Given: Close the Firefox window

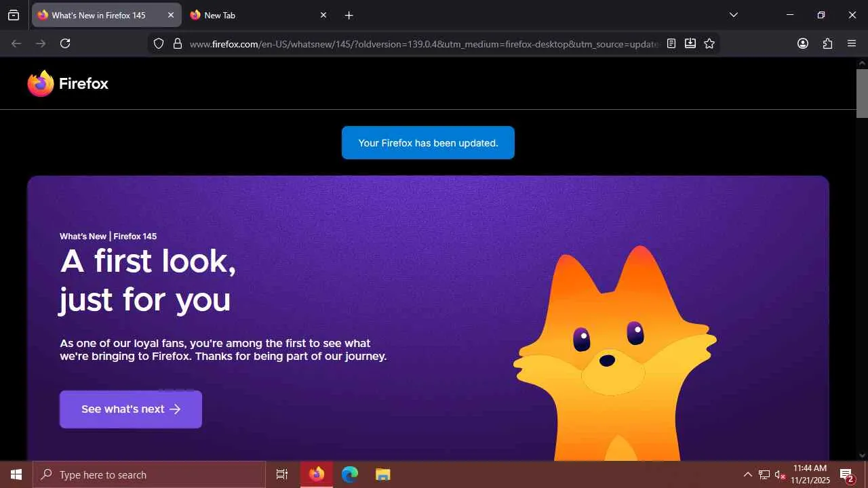Looking at the screenshot, I should (x=852, y=15).
